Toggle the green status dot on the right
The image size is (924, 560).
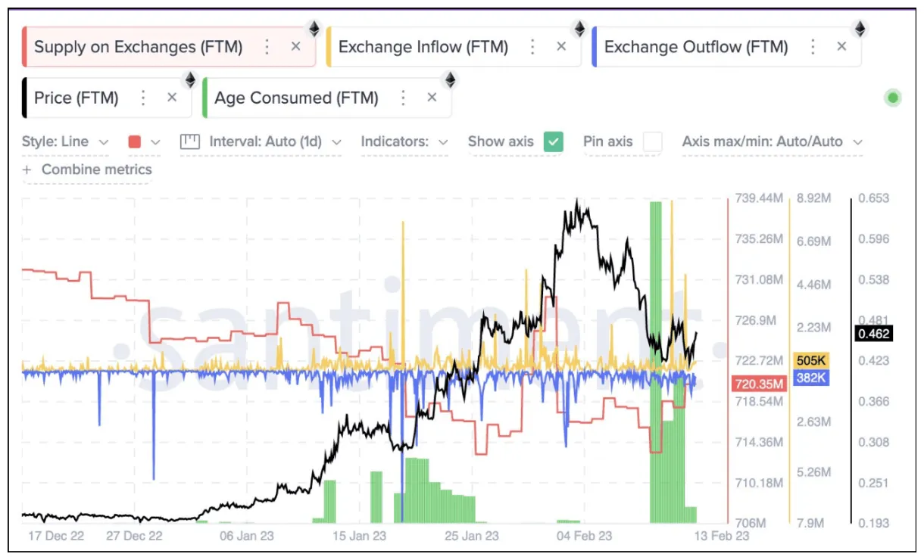[893, 97]
